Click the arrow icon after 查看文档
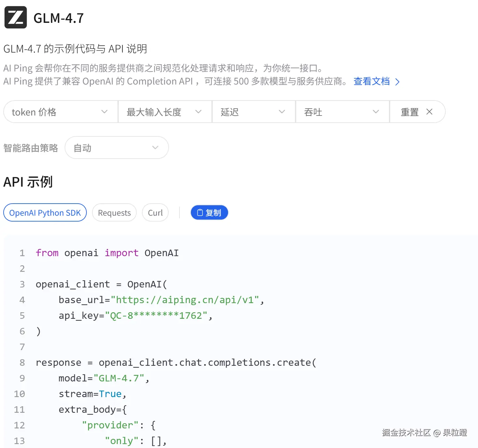This screenshot has height=448, width=478. point(397,82)
